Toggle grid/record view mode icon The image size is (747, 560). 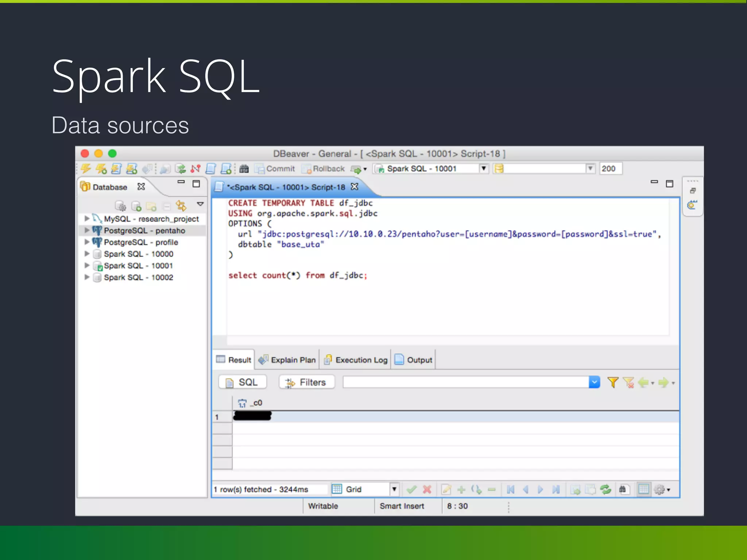(x=644, y=489)
